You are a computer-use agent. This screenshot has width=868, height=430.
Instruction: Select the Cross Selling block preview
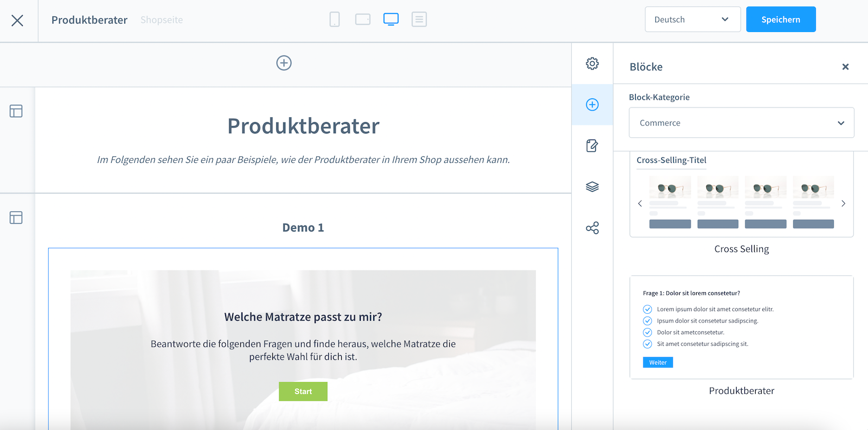tap(742, 194)
